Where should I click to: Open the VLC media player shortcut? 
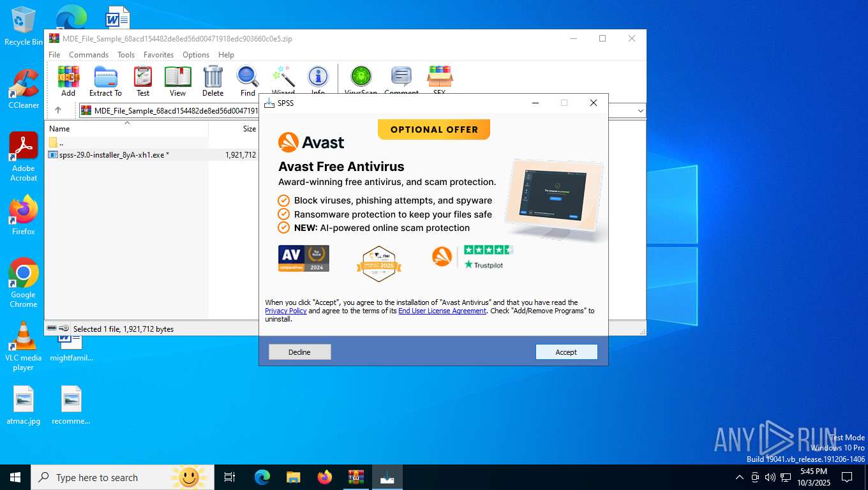pyautogui.click(x=24, y=346)
